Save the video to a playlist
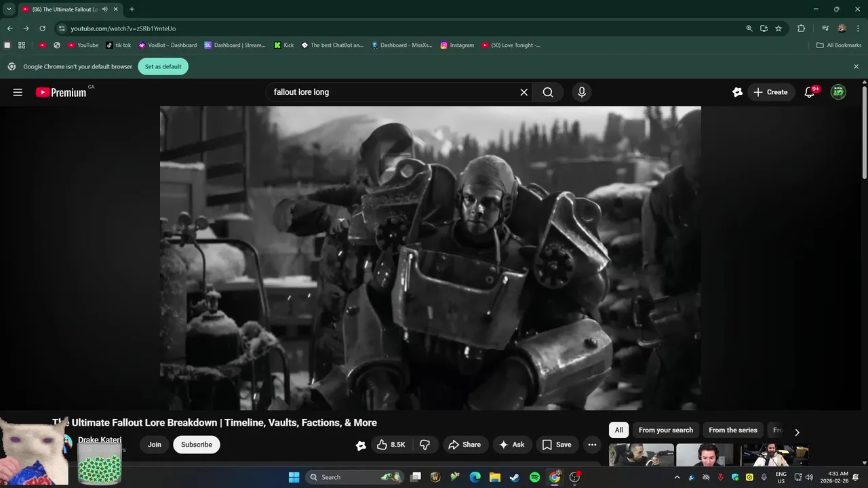 tap(557, 445)
